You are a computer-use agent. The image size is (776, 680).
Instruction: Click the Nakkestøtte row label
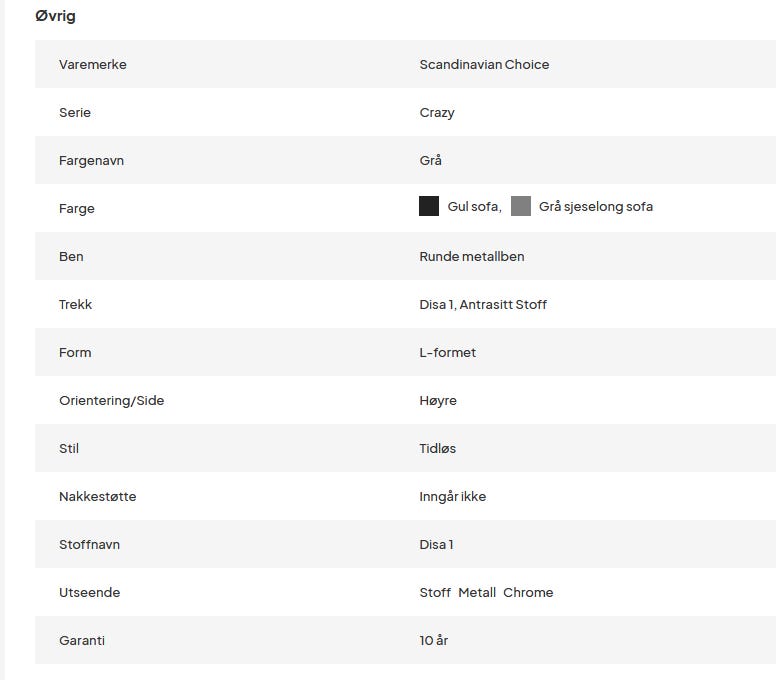point(97,497)
